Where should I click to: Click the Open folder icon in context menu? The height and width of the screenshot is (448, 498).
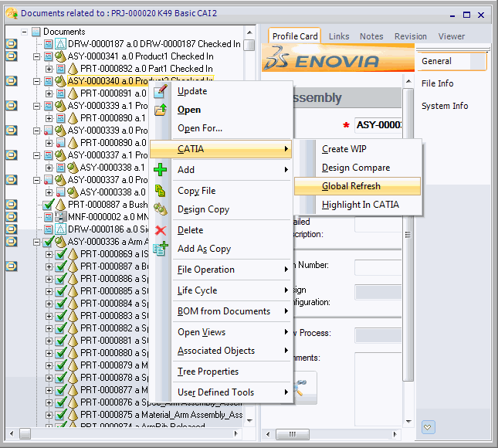click(161, 110)
